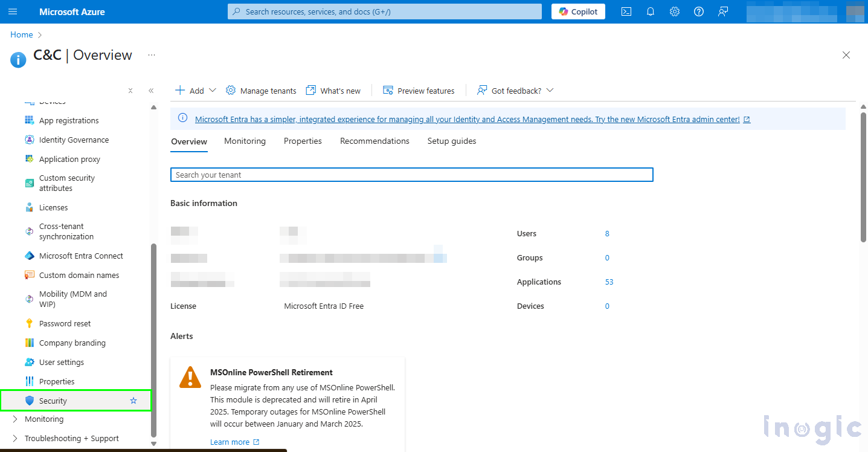This screenshot has height=452, width=868.
Task: Collapse the sidebar with double chevron
Action: pos(151,91)
